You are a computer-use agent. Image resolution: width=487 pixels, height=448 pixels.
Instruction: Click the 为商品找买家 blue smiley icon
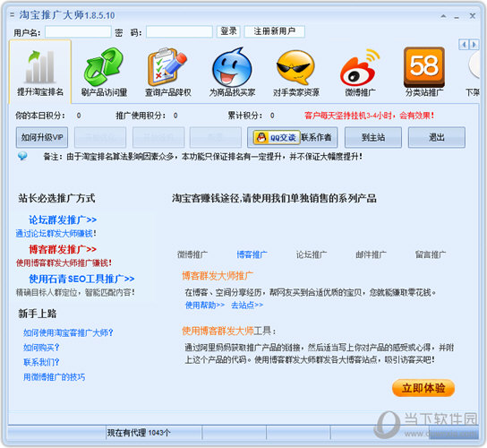point(232,67)
